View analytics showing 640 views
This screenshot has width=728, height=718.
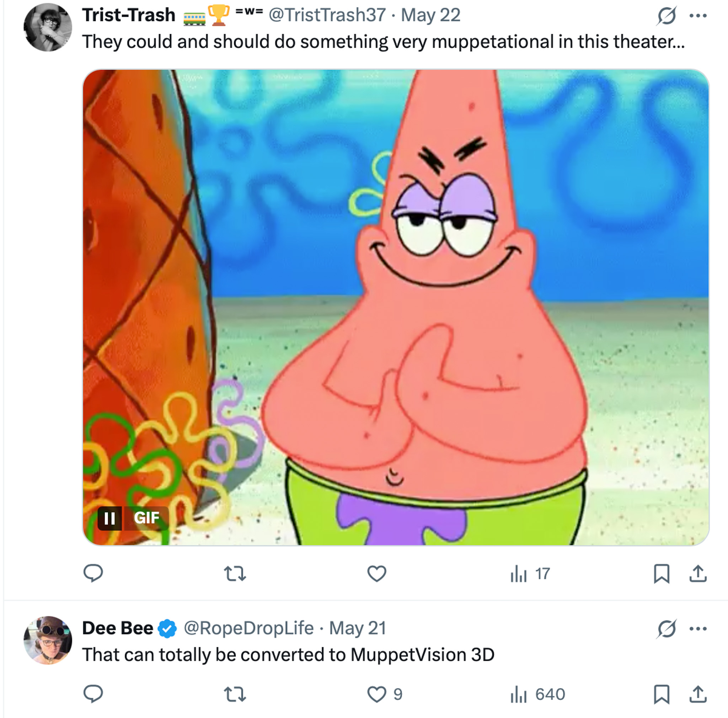[537, 694]
